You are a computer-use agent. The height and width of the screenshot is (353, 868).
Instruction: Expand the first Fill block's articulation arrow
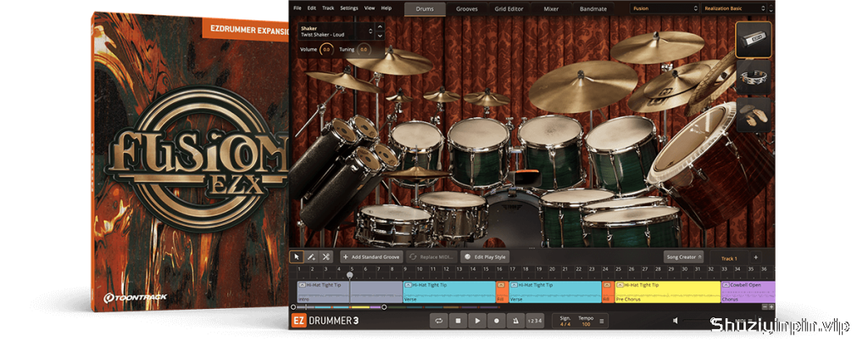[500, 285]
